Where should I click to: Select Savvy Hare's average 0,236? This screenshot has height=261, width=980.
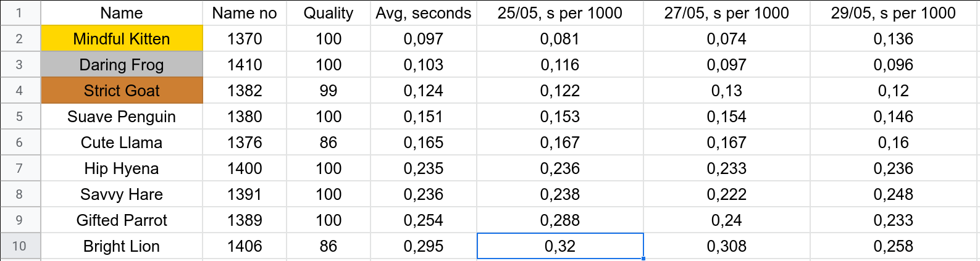pyautogui.click(x=424, y=194)
